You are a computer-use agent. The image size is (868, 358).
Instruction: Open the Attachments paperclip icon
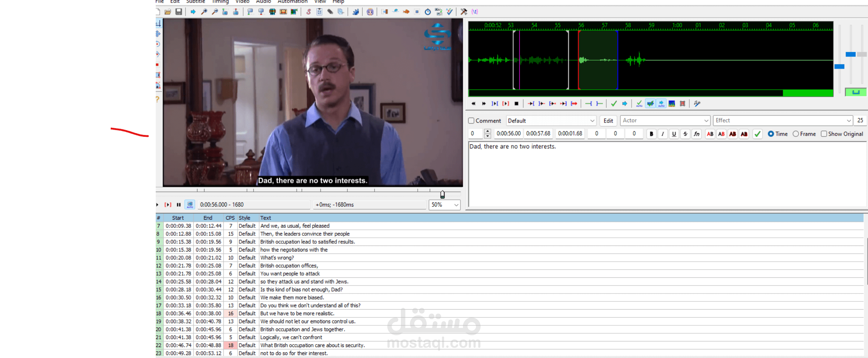pyautogui.click(x=330, y=12)
